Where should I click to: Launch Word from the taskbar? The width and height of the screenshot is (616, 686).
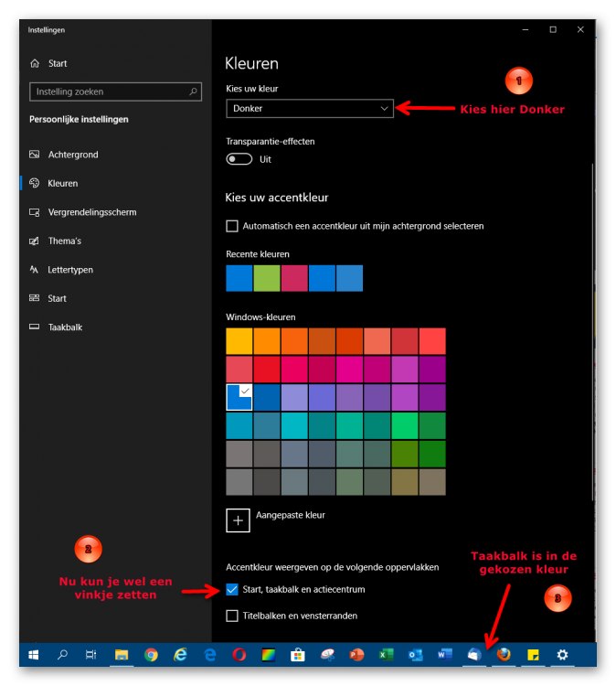pyautogui.click(x=444, y=655)
